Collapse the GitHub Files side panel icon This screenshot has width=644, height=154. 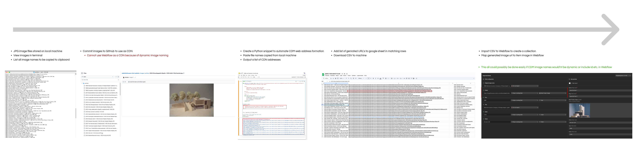[x=82, y=73]
